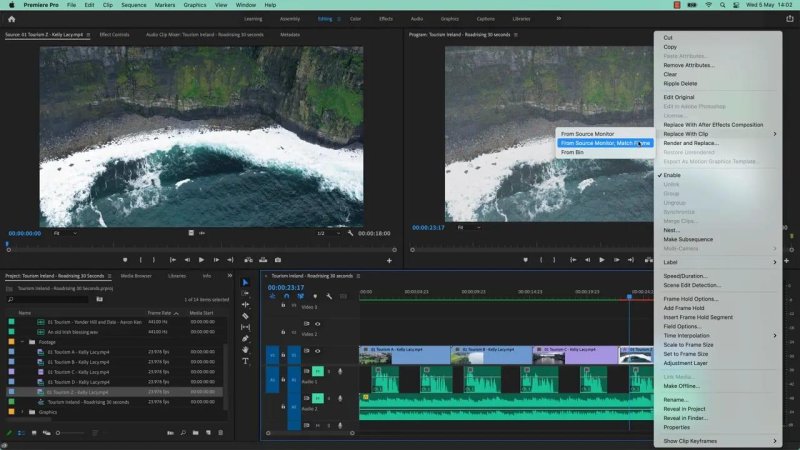This screenshot has height=450, width=800.
Task: Toggle A1 track targeting button
Action: (294, 380)
